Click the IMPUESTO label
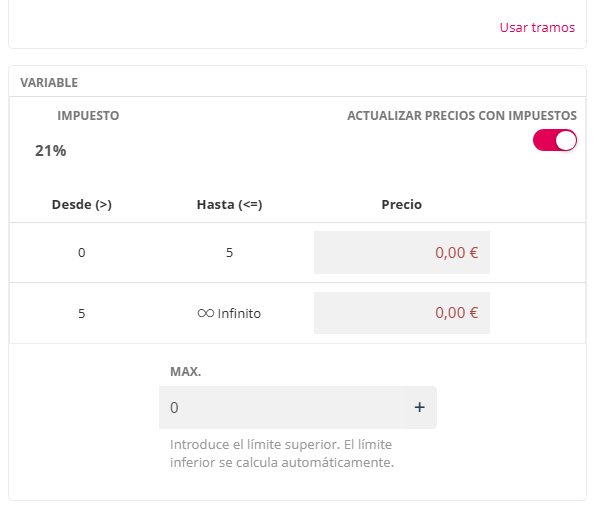The height and width of the screenshot is (513, 600). tap(88, 116)
